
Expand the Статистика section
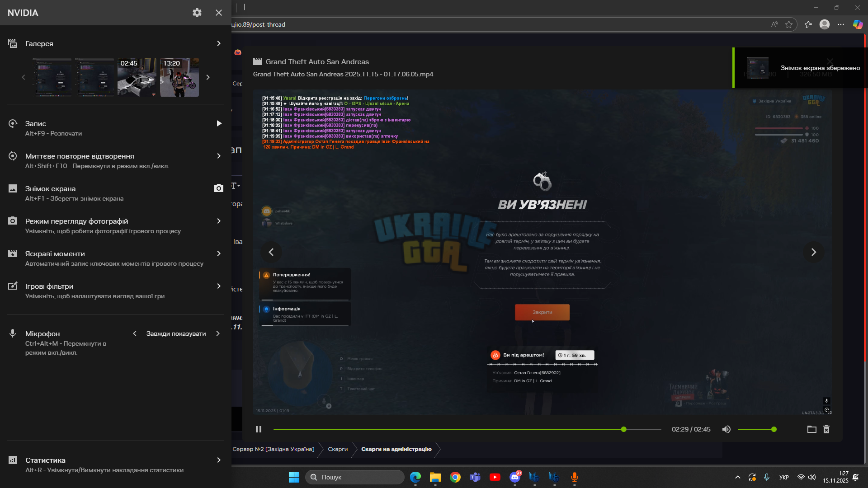tap(219, 460)
